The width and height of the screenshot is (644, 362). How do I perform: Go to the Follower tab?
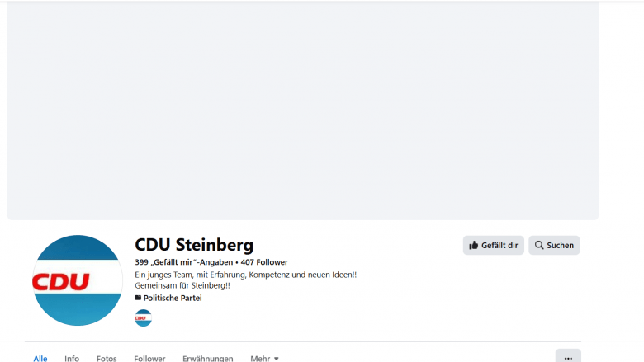point(149,359)
